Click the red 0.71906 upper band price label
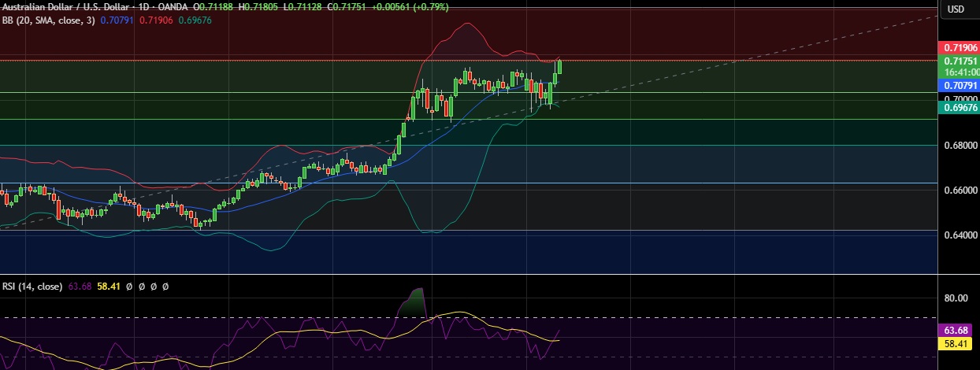This screenshot has width=980, height=370. click(960, 48)
